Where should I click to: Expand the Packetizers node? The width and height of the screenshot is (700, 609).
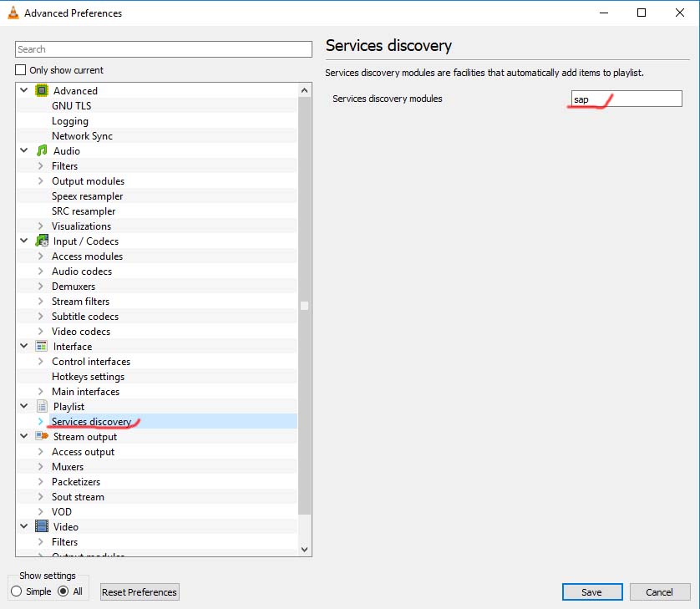[x=41, y=482]
